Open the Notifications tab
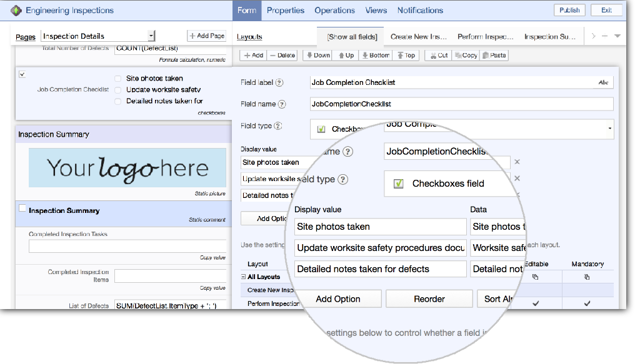Screen dimensions: 635x364 click(x=420, y=11)
